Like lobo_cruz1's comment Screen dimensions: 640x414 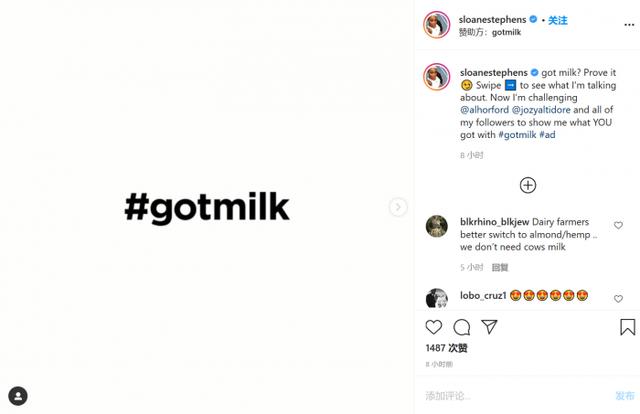pos(619,298)
